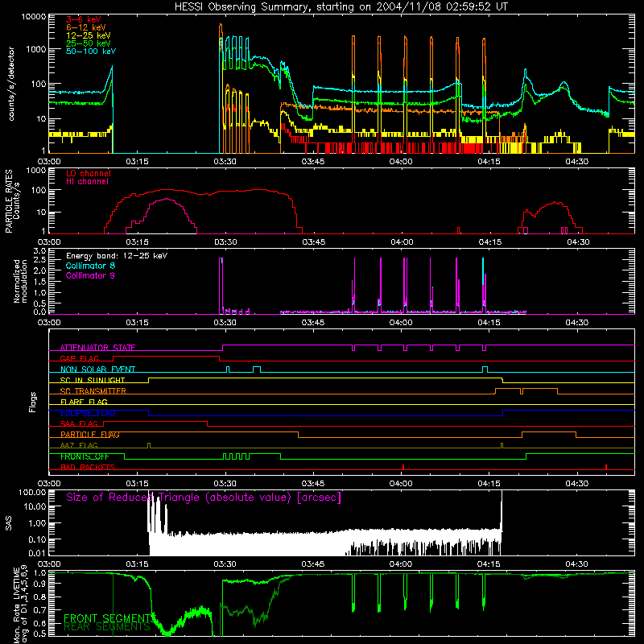This screenshot has width=644, height=644.
Task: Click the HI channel legend label
Action: (87, 182)
